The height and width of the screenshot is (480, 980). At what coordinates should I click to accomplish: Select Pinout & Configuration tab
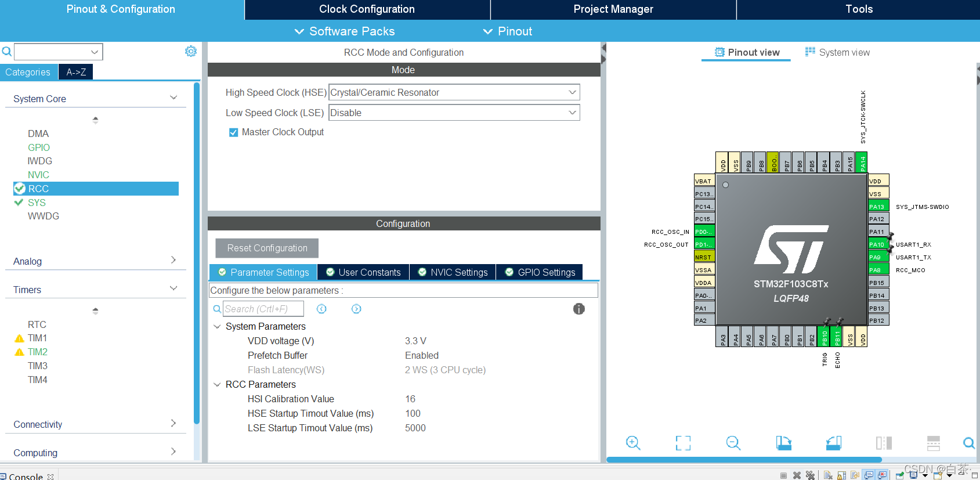tap(121, 9)
